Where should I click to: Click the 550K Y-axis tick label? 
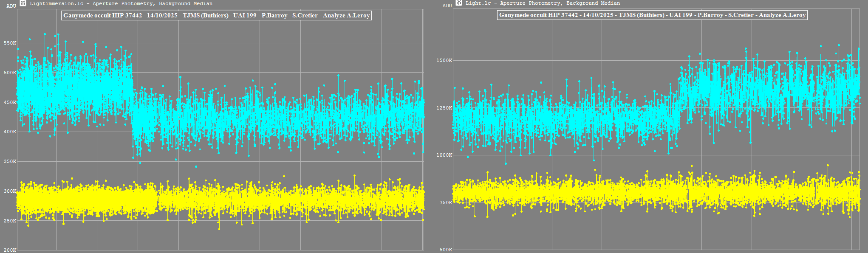10,43
